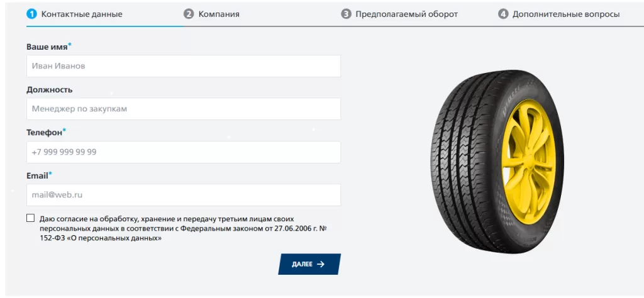Screen dimensions: 644x298
Task: Click the step 2 number circle icon
Action: [189, 14]
